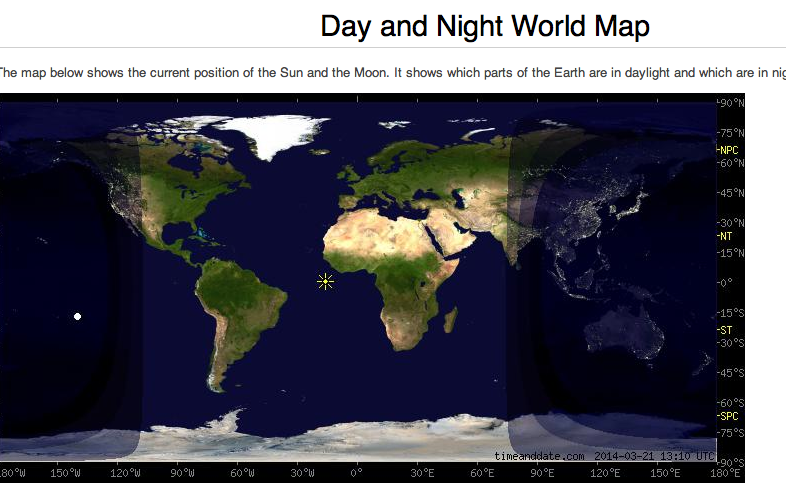Click the Day and Night World Map heading
The image size is (786, 486).
coord(484,26)
